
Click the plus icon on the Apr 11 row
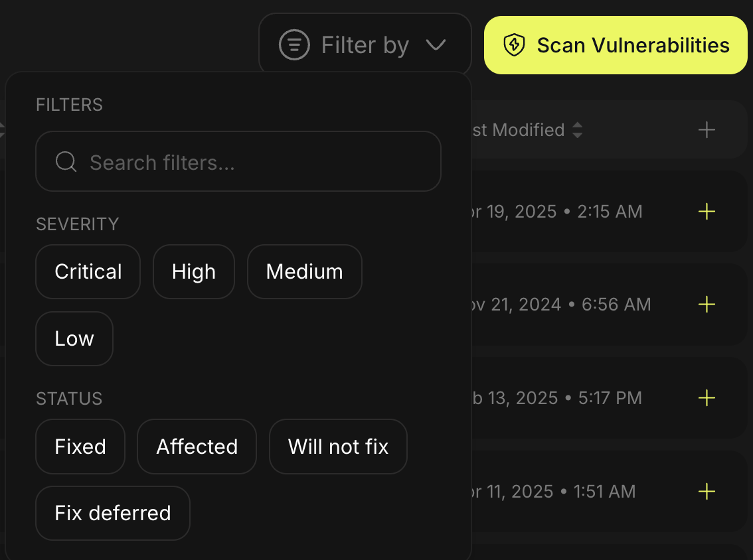(707, 492)
